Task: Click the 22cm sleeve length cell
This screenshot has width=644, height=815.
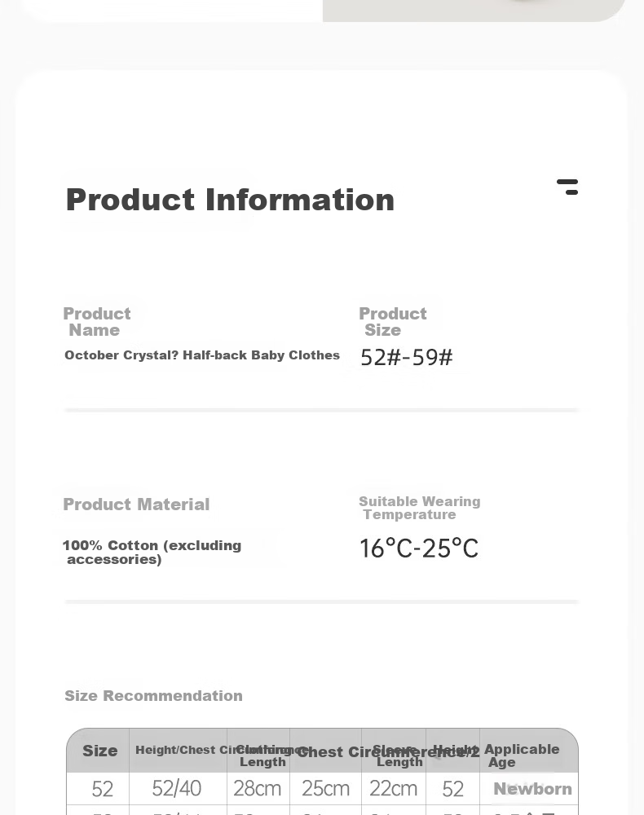Action: click(394, 788)
